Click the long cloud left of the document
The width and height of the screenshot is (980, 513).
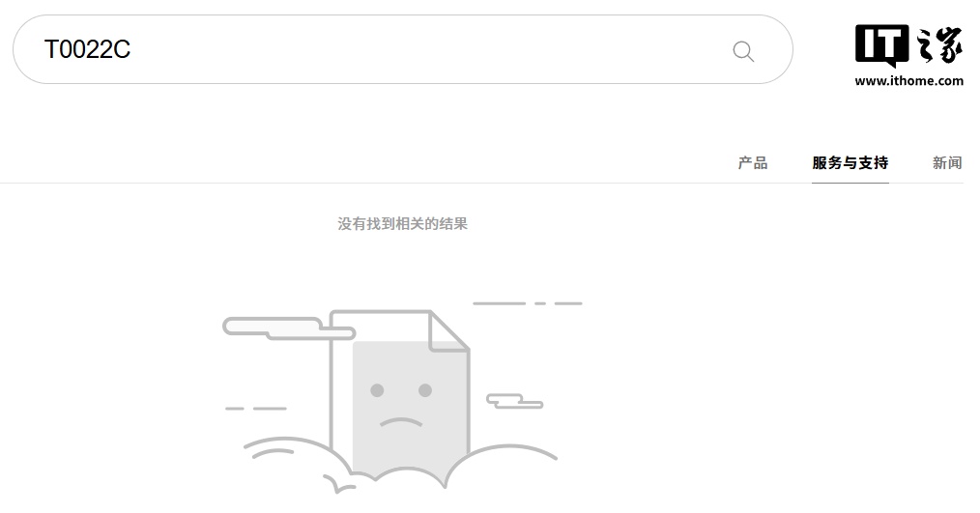[x=289, y=328]
